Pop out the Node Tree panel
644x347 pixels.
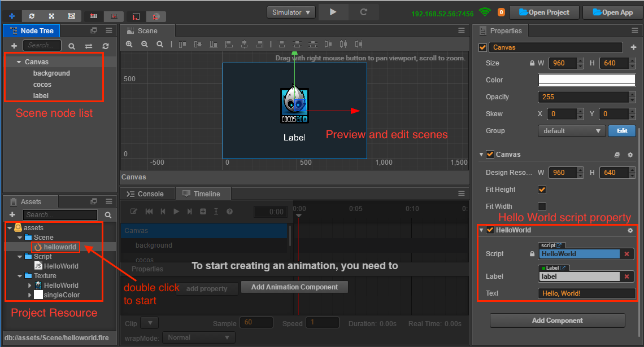click(x=94, y=30)
